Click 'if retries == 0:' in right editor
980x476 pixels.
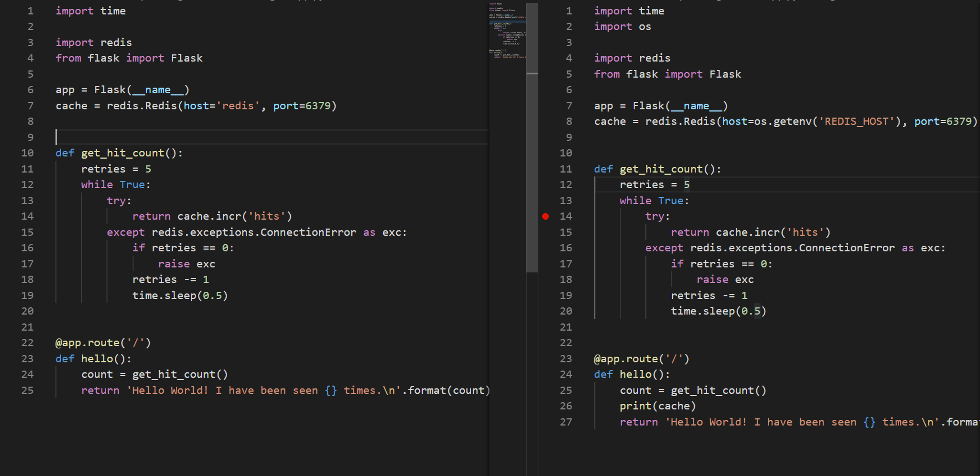[x=722, y=264]
